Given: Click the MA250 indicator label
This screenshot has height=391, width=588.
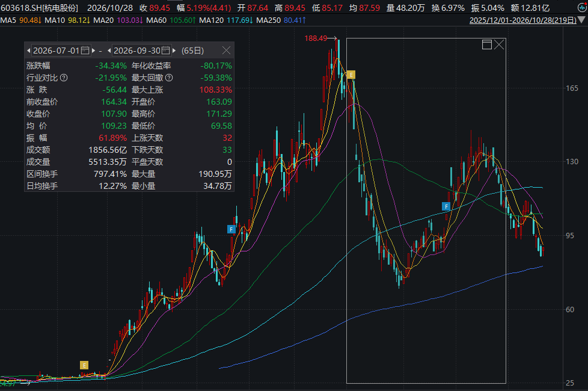Looking at the screenshot, I should point(268,20).
